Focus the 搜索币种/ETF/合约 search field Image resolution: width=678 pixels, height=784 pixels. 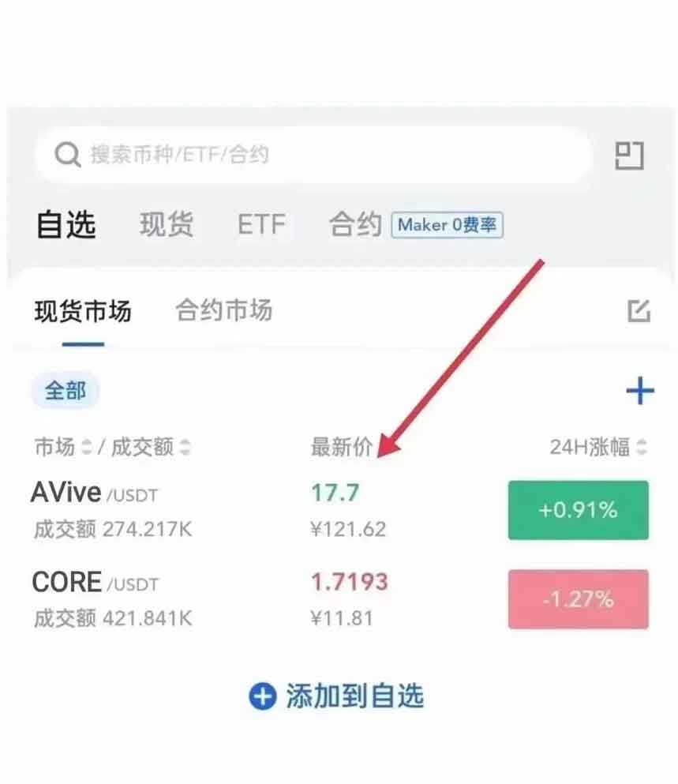(314, 155)
